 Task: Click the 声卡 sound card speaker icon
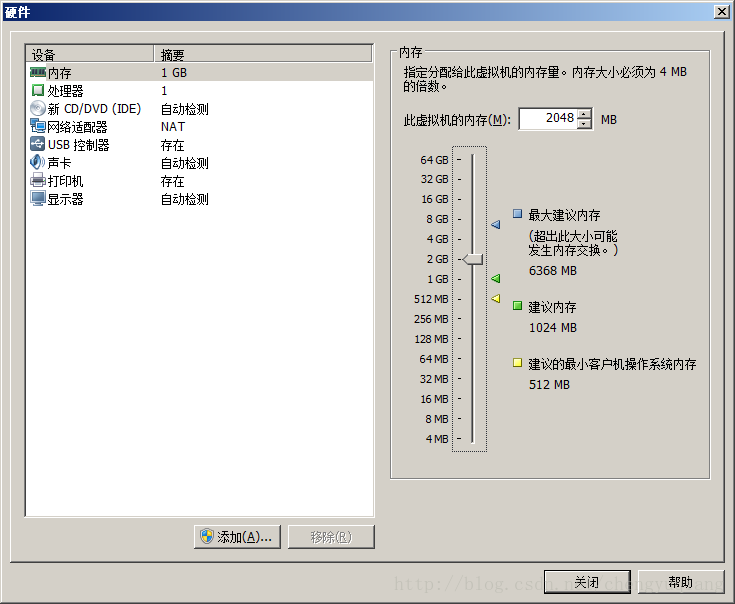point(38,162)
